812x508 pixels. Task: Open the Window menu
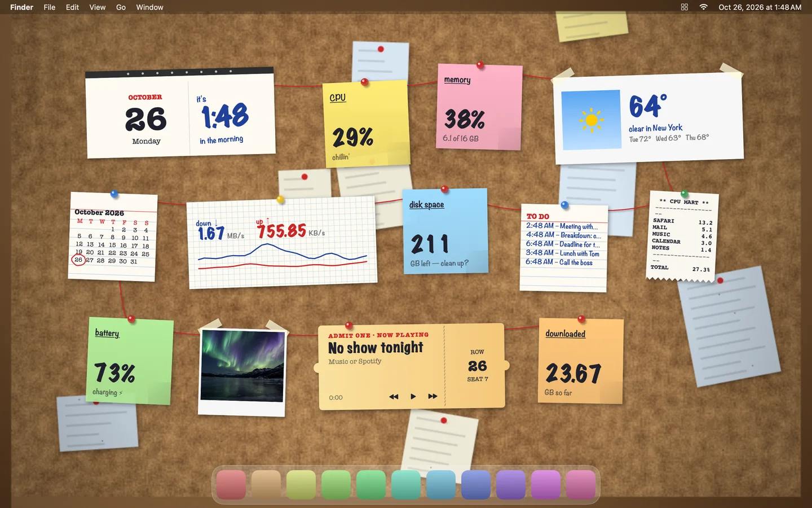(x=149, y=7)
